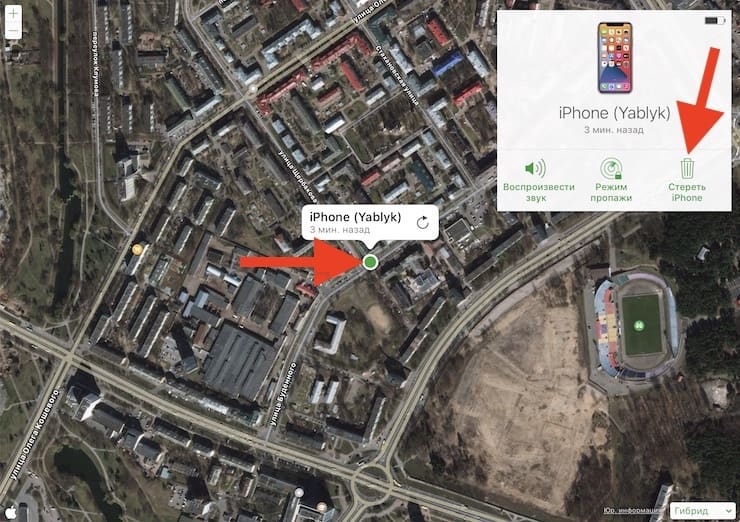Click the speaker icon to play sound
The width and height of the screenshot is (740, 522).
535,168
